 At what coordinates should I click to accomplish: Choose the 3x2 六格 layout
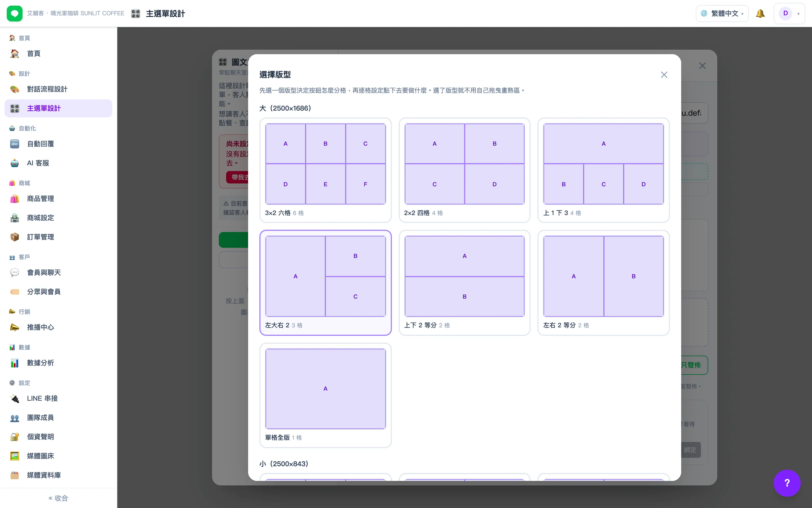[325, 170]
